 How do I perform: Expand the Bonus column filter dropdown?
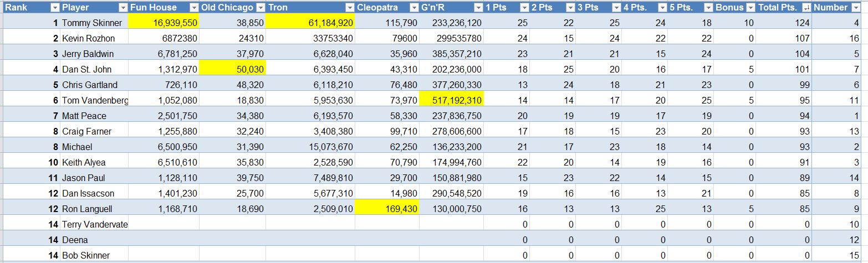pyautogui.click(x=750, y=8)
